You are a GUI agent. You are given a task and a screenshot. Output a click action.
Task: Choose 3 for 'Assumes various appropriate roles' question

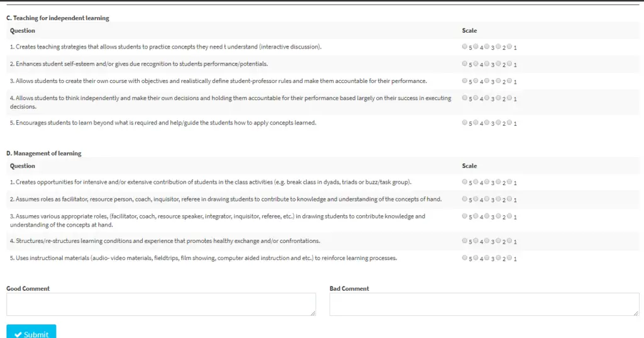[487, 216]
